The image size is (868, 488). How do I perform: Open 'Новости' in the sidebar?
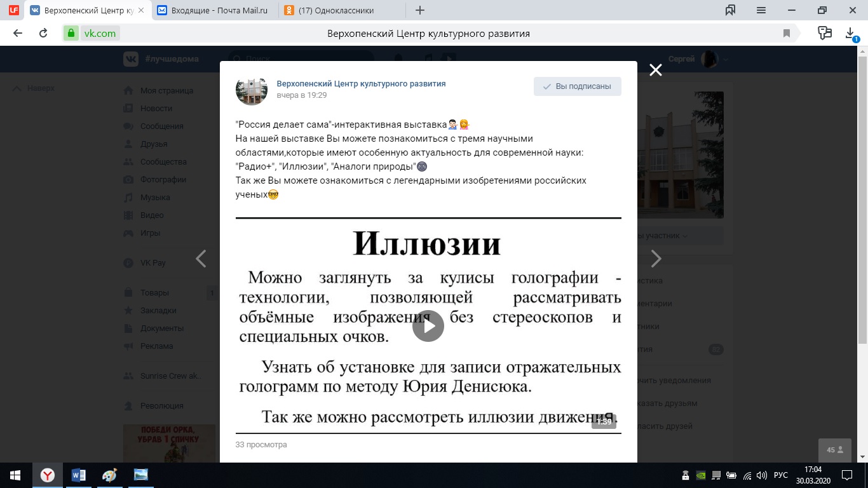[156, 109]
